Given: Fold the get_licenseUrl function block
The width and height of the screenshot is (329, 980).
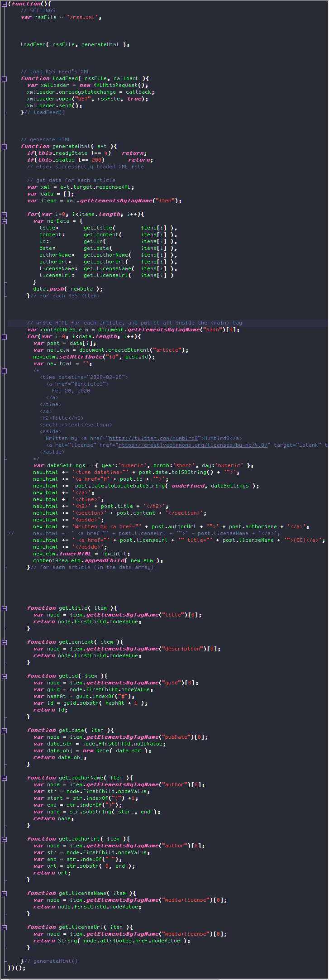Looking at the screenshot, I should [x=4, y=927].
